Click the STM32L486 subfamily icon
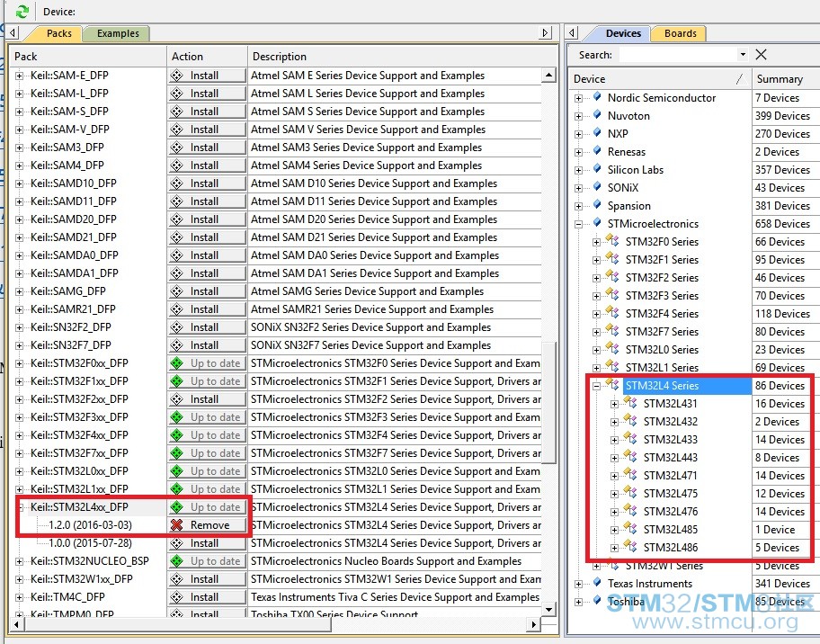This screenshot has width=820, height=644. 630,547
